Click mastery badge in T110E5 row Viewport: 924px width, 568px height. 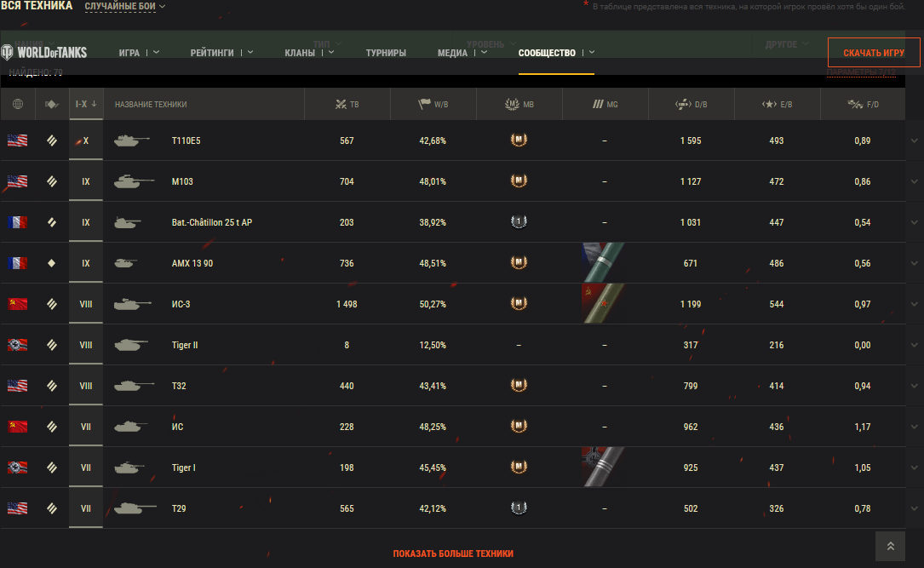click(519, 141)
